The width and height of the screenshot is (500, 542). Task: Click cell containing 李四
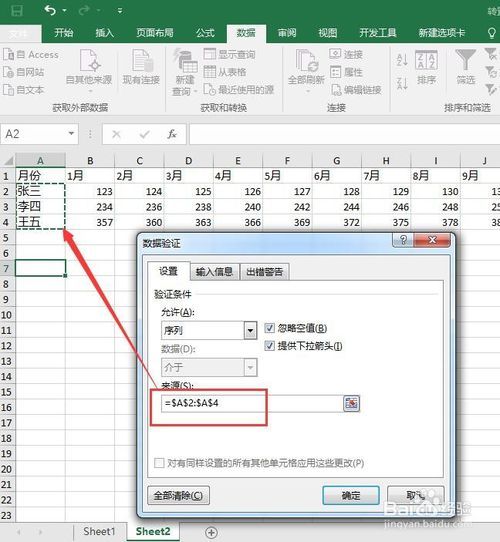pos(40,207)
